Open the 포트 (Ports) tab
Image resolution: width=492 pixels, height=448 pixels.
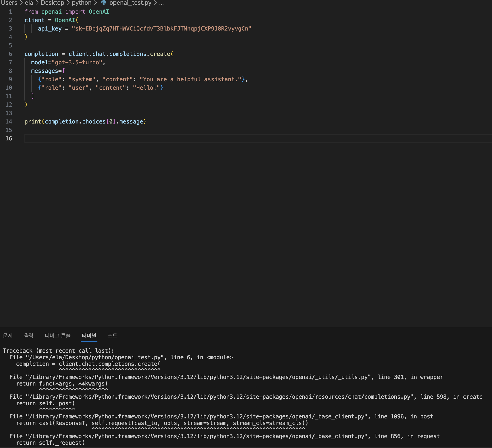(x=112, y=336)
